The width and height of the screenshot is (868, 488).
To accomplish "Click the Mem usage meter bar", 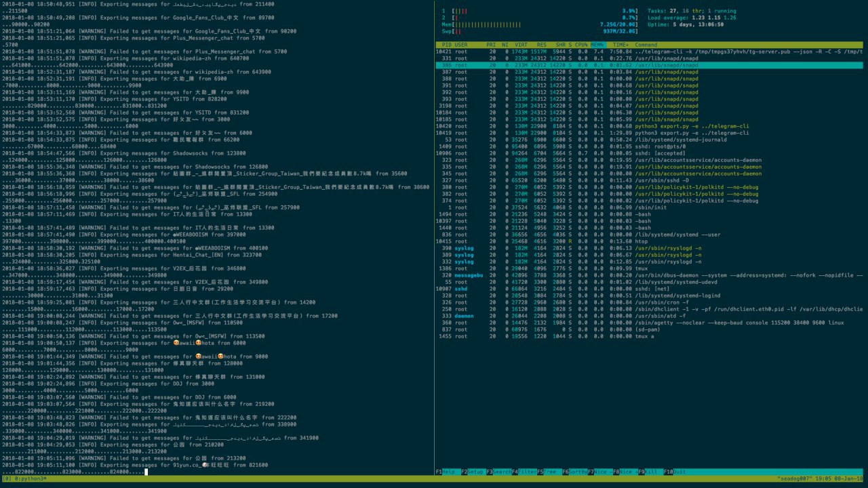I will coord(540,24).
